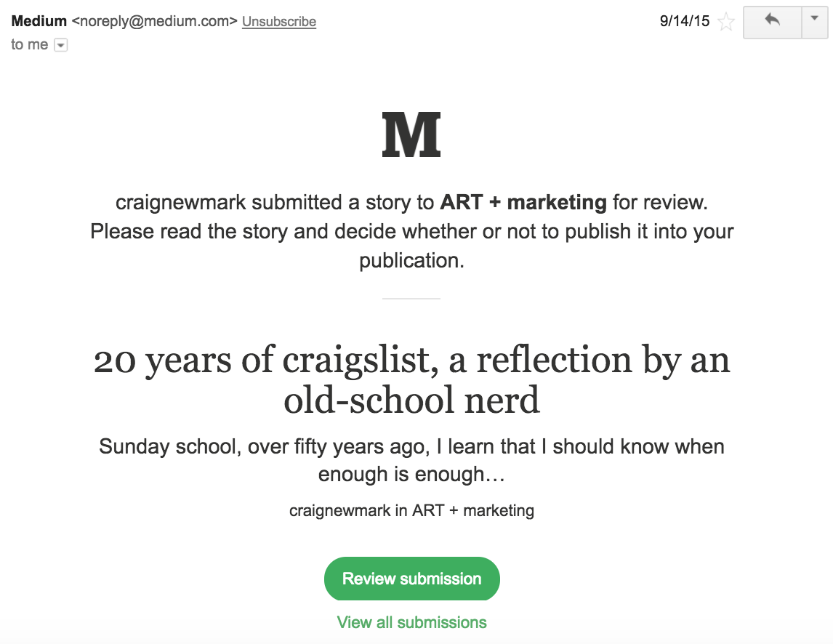Click the "Sunday school, over fifty years ago" subtitle
This screenshot has height=644, width=833.
tap(411, 459)
